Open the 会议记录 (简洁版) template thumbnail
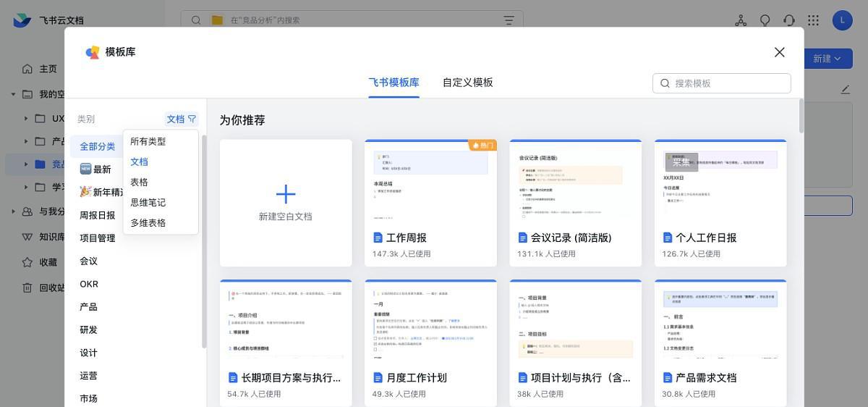868x407 pixels. (575, 181)
